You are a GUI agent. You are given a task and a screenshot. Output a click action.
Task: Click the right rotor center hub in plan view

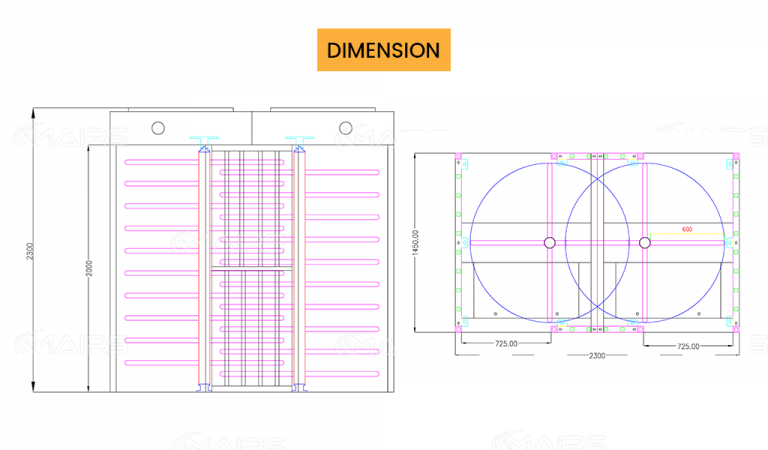tap(643, 242)
